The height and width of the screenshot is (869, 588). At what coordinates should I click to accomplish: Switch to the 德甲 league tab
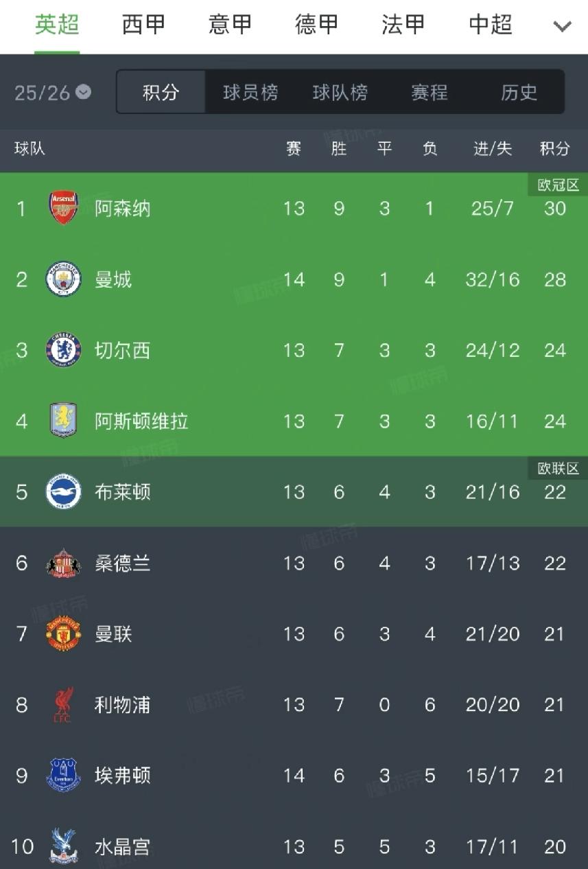click(317, 25)
